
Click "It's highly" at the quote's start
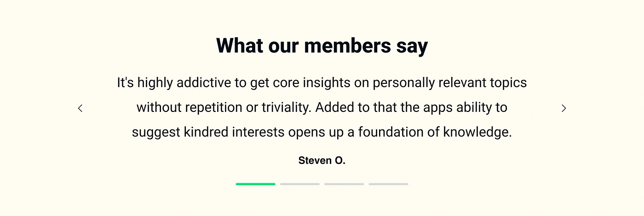tap(144, 83)
